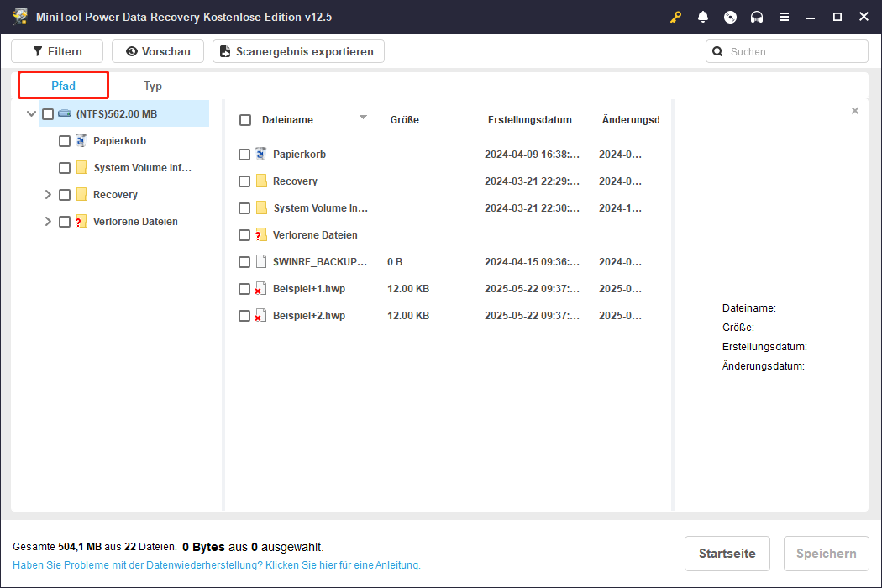Screen dimensions: 882x588
Task: Click Scanergebnis exportieren button
Action: (298, 51)
